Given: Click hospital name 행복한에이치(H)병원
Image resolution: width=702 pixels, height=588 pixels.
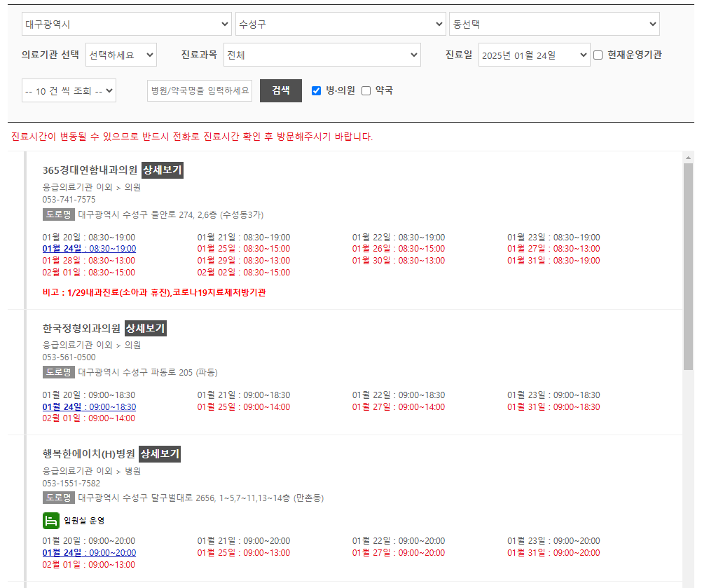Looking at the screenshot, I should pos(89,454).
